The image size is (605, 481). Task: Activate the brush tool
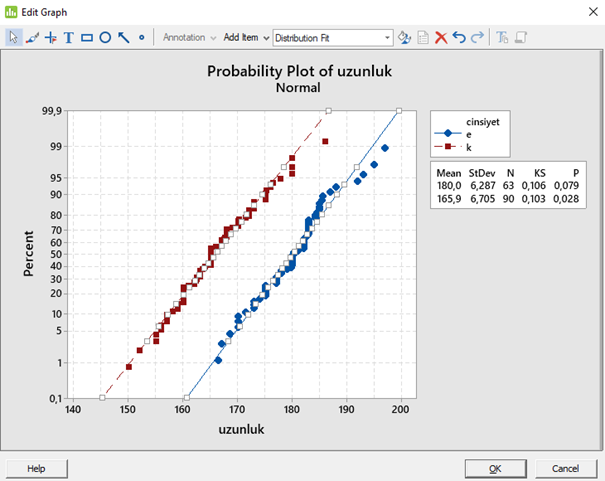coord(32,37)
